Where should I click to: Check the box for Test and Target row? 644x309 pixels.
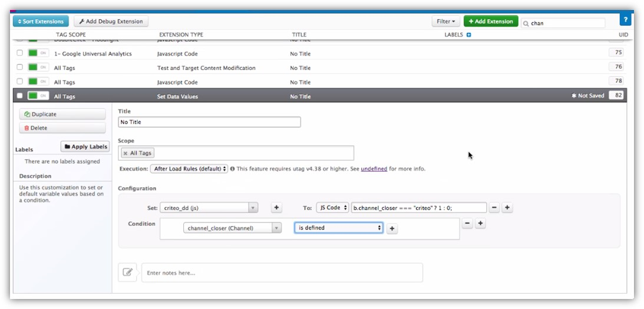tap(19, 67)
